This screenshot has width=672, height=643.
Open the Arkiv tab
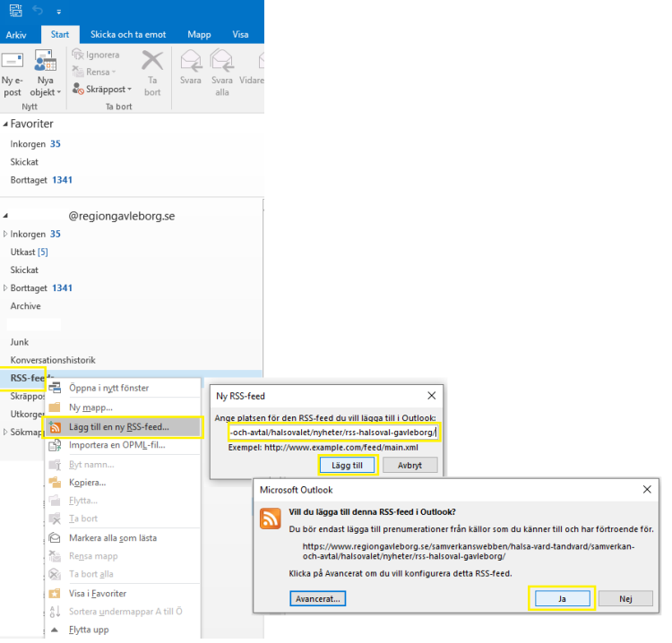[x=16, y=35]
